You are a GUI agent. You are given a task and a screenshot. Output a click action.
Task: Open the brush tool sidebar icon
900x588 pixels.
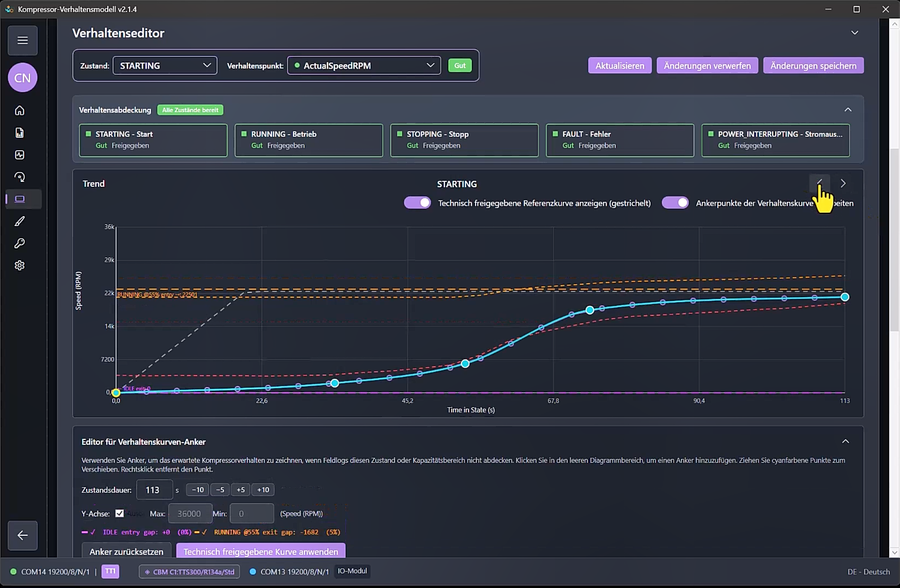coord(20,221)
